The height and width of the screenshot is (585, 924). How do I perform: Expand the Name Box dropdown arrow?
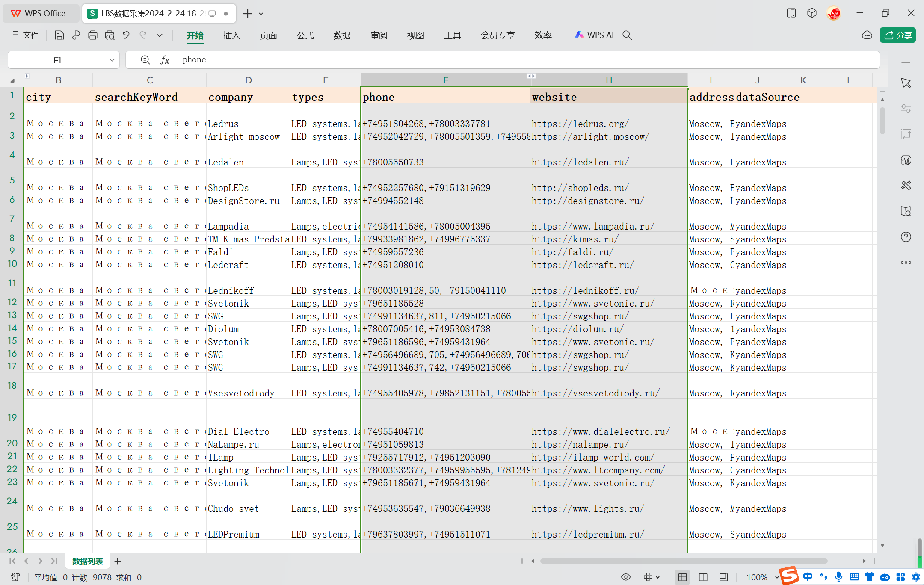click(112, 60)
